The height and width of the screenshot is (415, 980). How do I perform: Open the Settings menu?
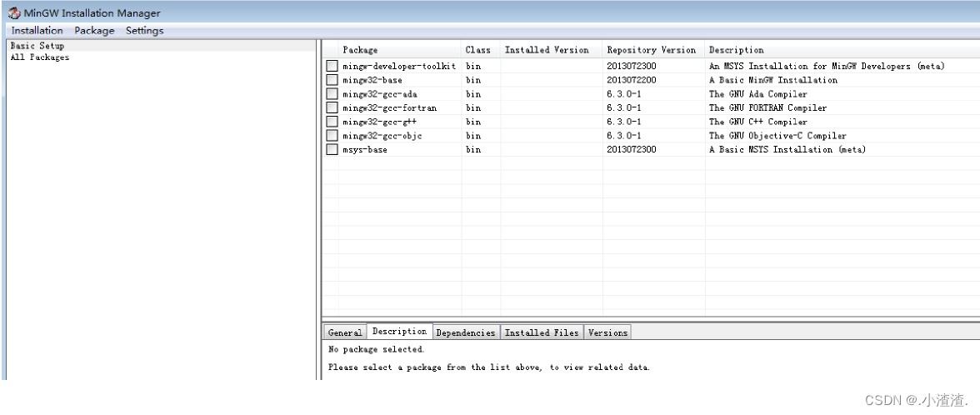(144, 31)
